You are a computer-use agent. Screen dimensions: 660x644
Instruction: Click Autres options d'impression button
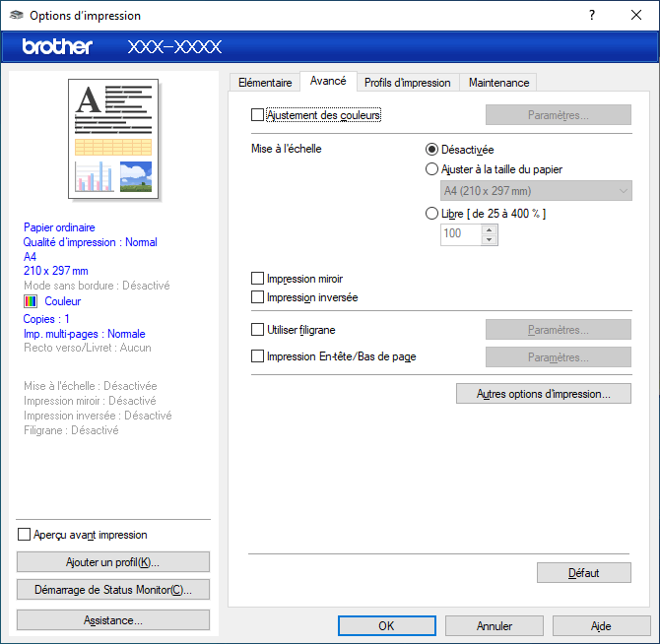tap(543, 394)
